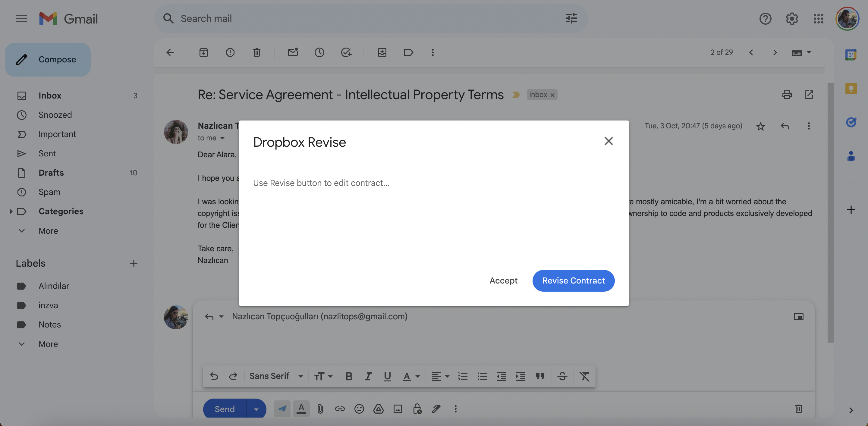Click the Attach files paperclip icon

coord(320,409)
